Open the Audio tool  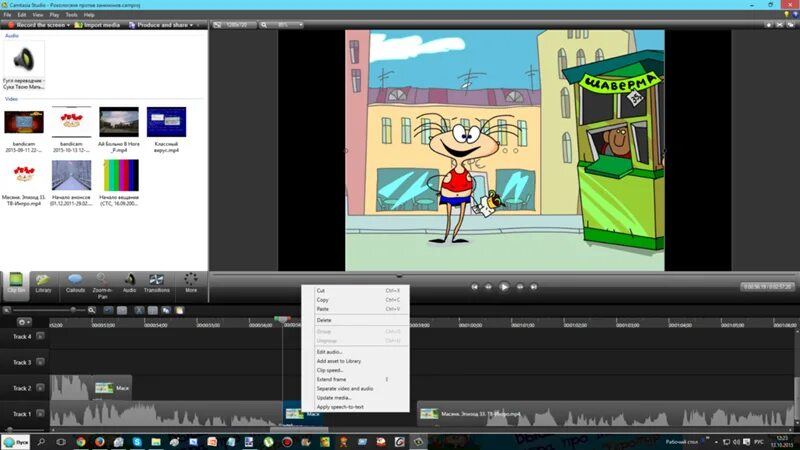129,284
